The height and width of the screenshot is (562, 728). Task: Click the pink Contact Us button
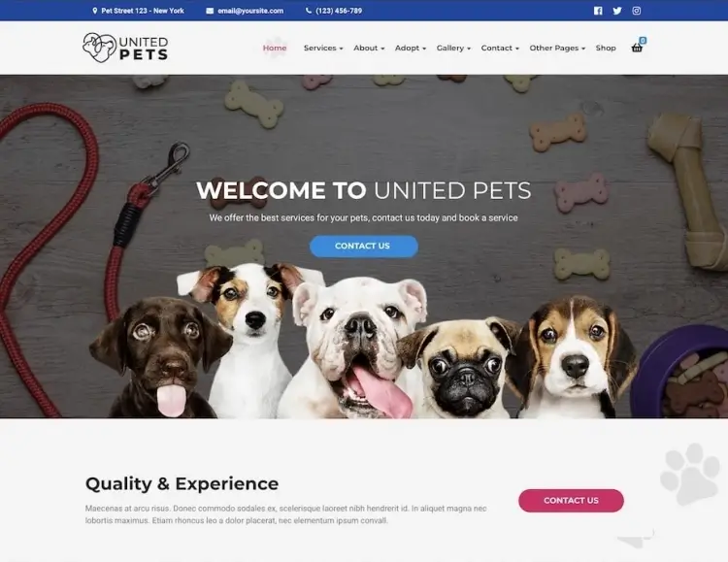click(571, 501)
